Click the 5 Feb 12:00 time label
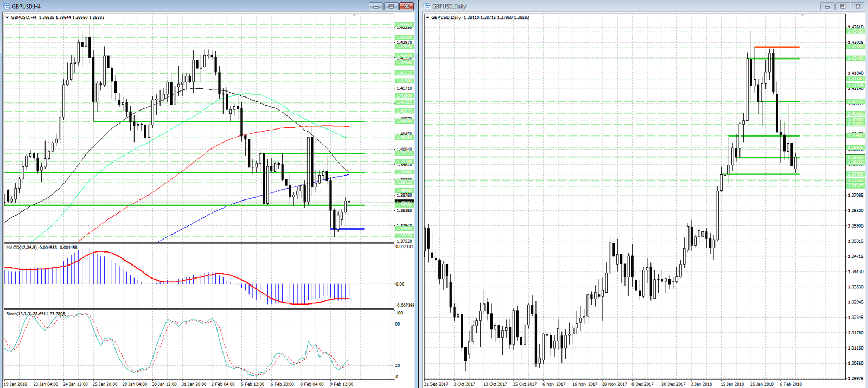 [x=253, y=384]
